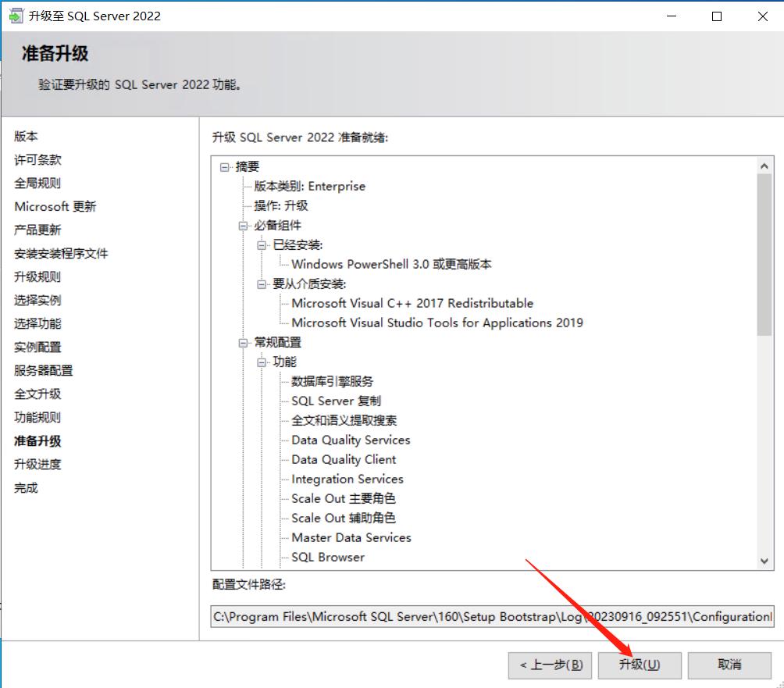Screen dimensions: 784x688
Task: Select 安装安装程序文件 step in sidebar
Action: point(61,254)
